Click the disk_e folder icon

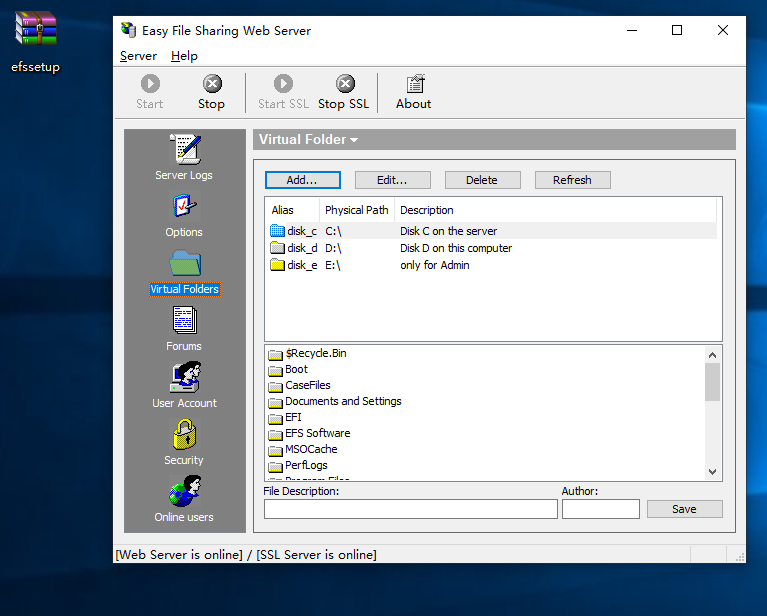click(x=277, y=265)
